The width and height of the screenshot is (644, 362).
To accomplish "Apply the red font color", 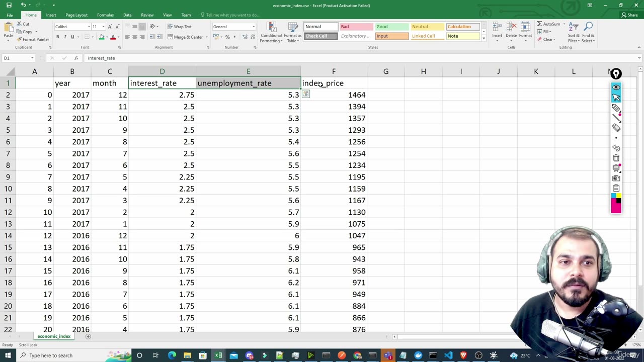I will [113, 37].
